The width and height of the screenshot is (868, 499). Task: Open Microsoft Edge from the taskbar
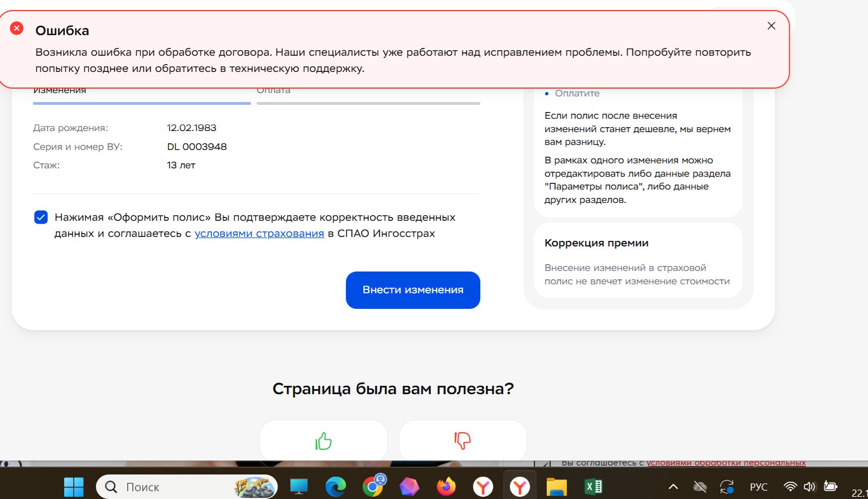point(335,487)
